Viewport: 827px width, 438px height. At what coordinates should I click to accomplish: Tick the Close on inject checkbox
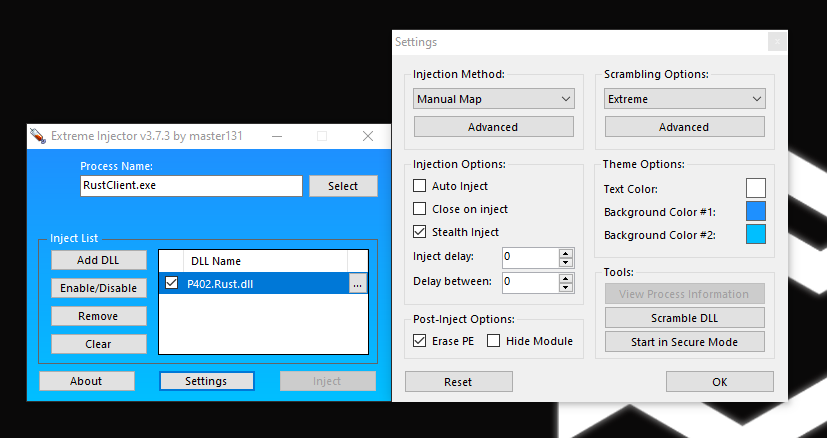tap(419, 209)
